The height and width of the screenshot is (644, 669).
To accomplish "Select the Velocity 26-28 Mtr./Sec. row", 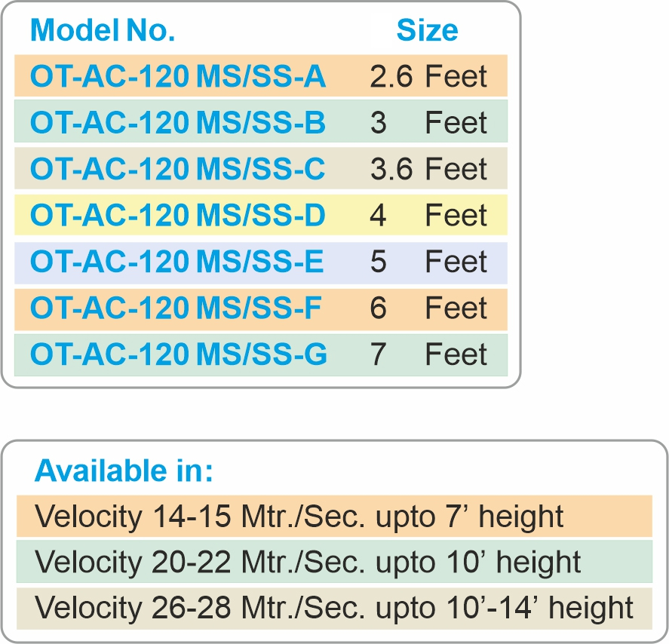I will [x=334, y=608].
